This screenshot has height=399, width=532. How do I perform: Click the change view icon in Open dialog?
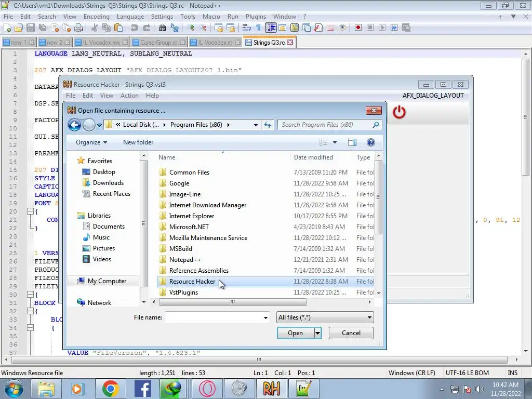(x=323, y=142)
